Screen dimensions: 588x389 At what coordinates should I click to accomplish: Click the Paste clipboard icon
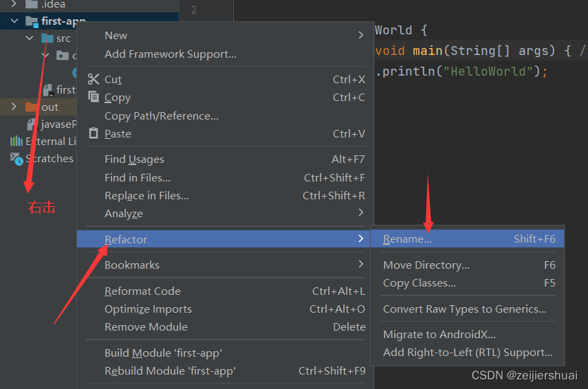(x=94, y=133)
